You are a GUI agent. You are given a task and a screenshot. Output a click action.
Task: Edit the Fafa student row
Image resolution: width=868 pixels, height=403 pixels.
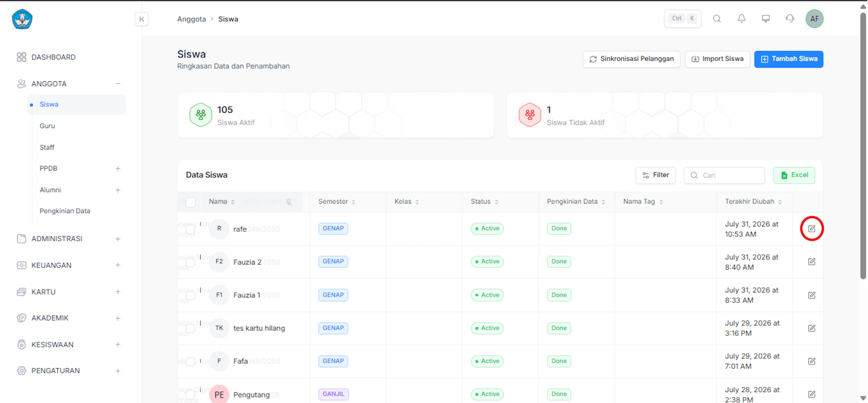pyautogui.click(x=812, y=361)
